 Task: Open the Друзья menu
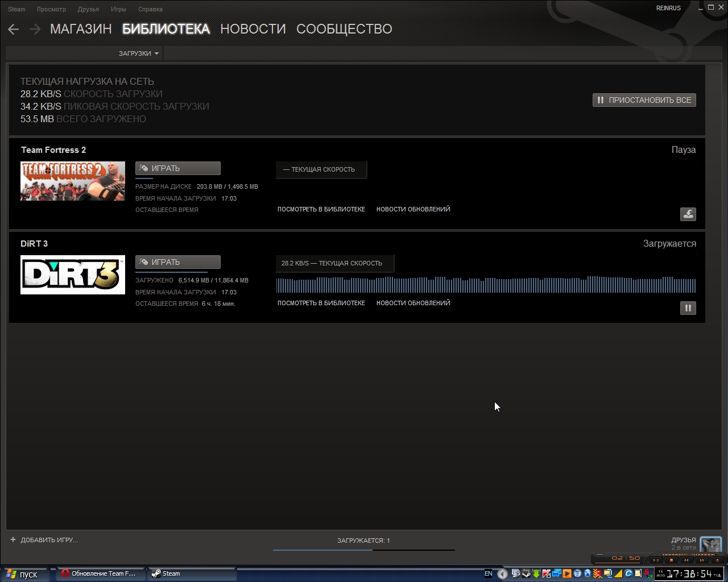tap(88, 9)
